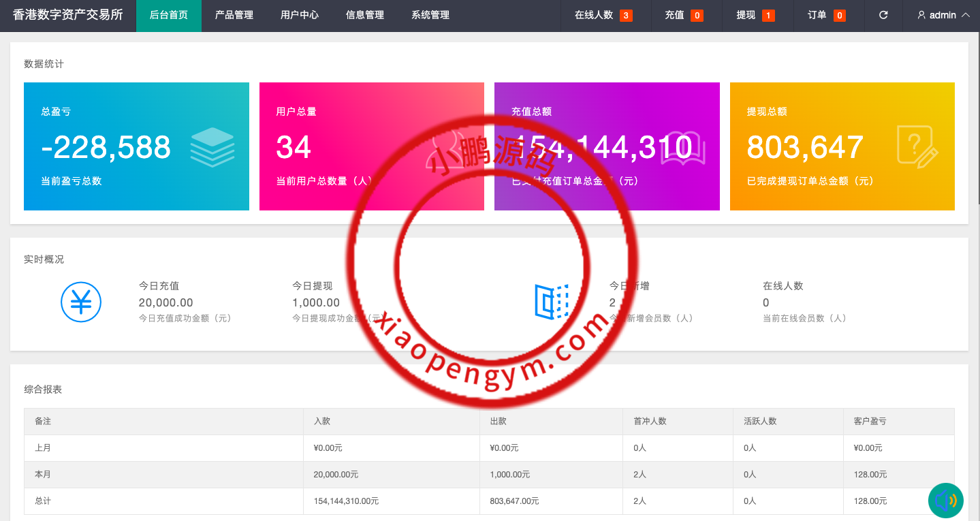Open the 用户中心 menu
The image size is (980, 521).
point(300,15)
